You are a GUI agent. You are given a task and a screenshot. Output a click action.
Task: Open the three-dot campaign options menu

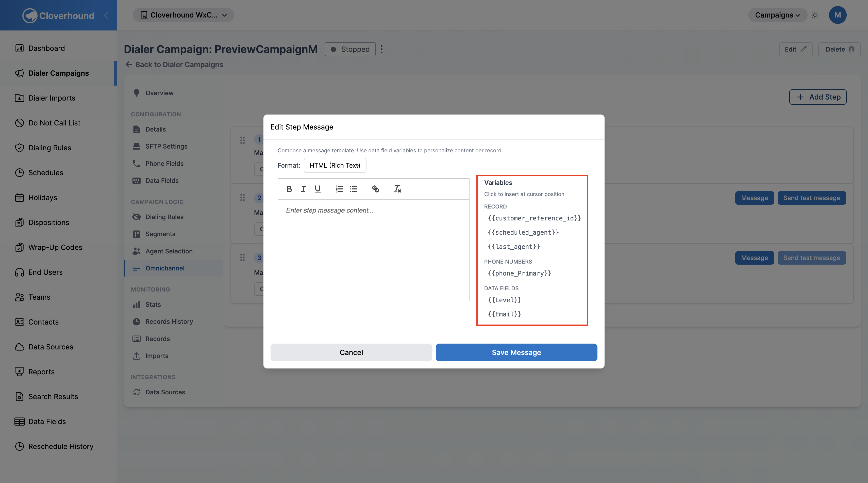[x=381, y=49]
